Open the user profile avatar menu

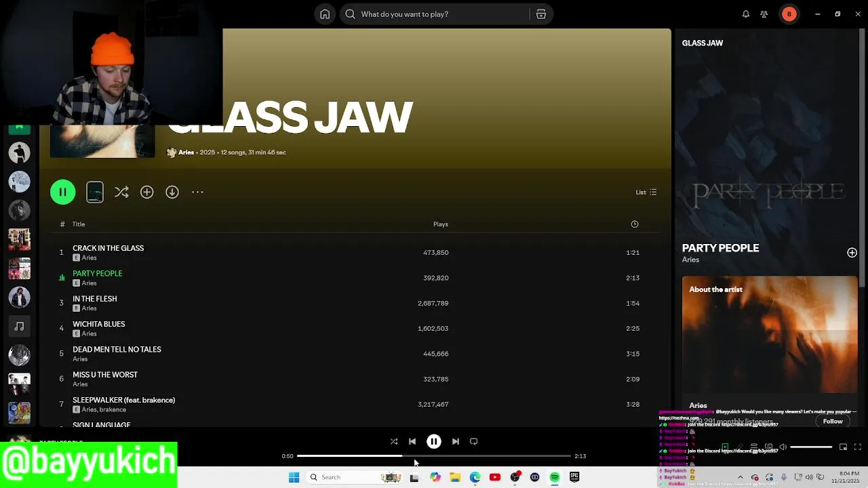pos(789,14)
